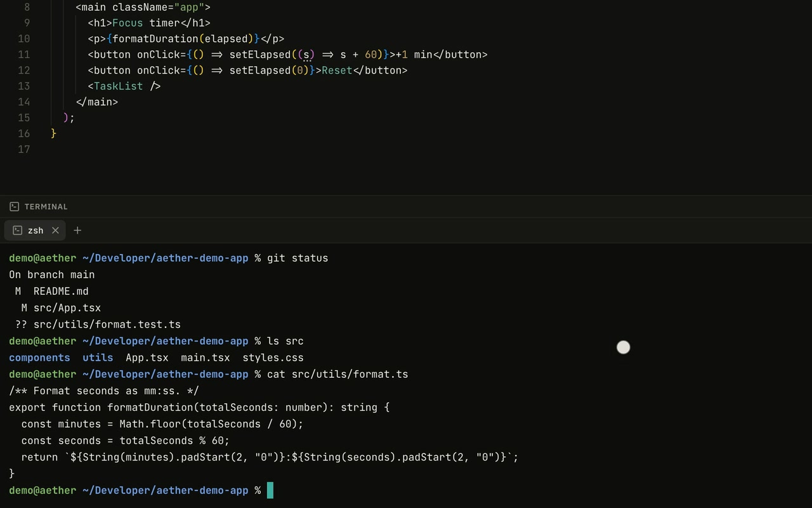Click "README.md" in the git status output
The image size is (812, 508).
(x=61, y=291)
